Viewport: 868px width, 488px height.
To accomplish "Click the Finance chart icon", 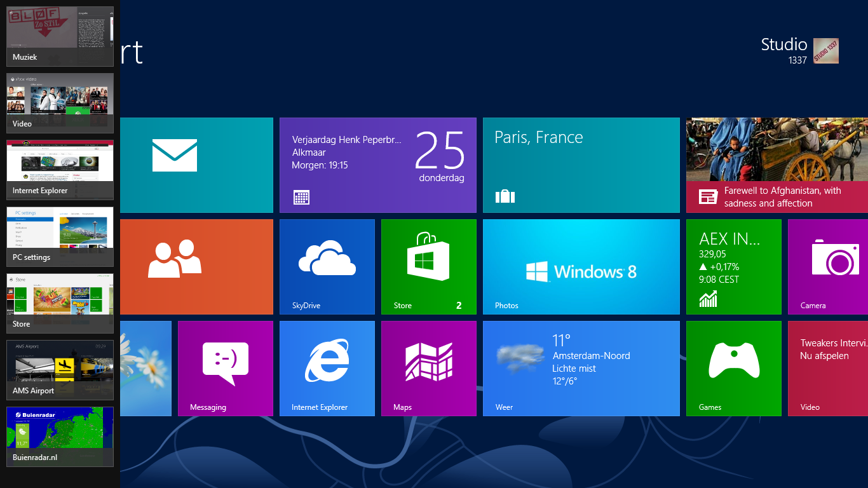I will tap(708, 299).
